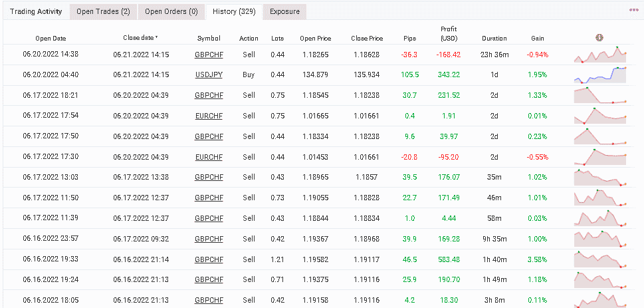The width and height of the screenshot is (644, 308).
Task: Open EURCHF link for trade opened 06.17.2022 17:30
Action: pyautogui.click(x=209, y=157)
